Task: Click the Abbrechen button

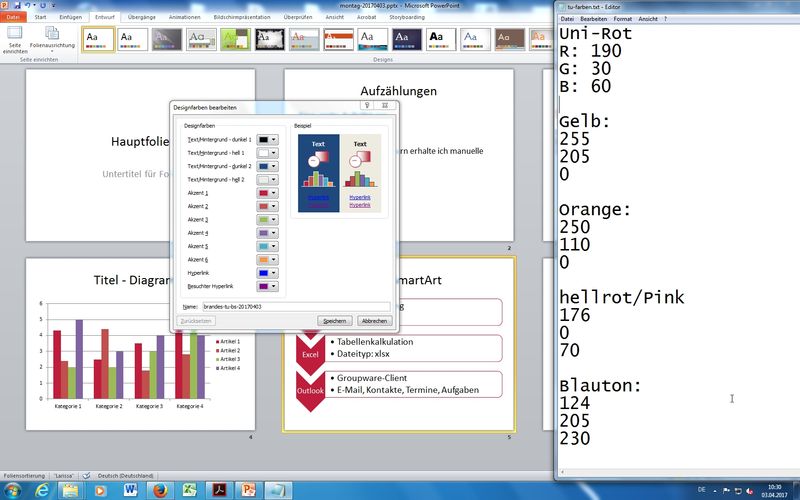Action: point(374,321)
